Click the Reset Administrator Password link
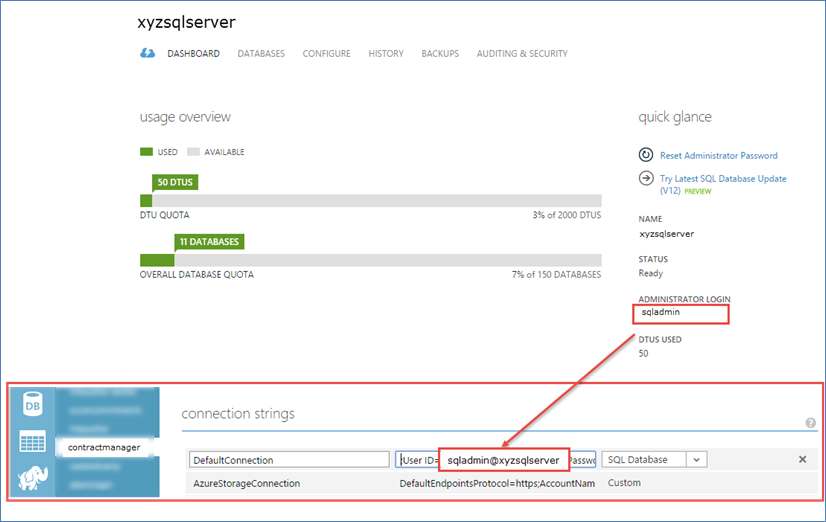Viewport: 826px width, 522px height. 718,156
